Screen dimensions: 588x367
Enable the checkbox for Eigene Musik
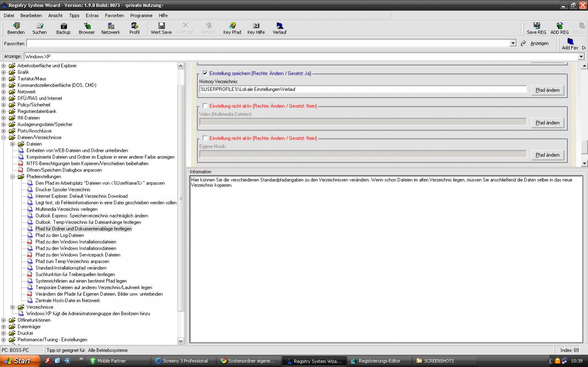pos(205,138)
